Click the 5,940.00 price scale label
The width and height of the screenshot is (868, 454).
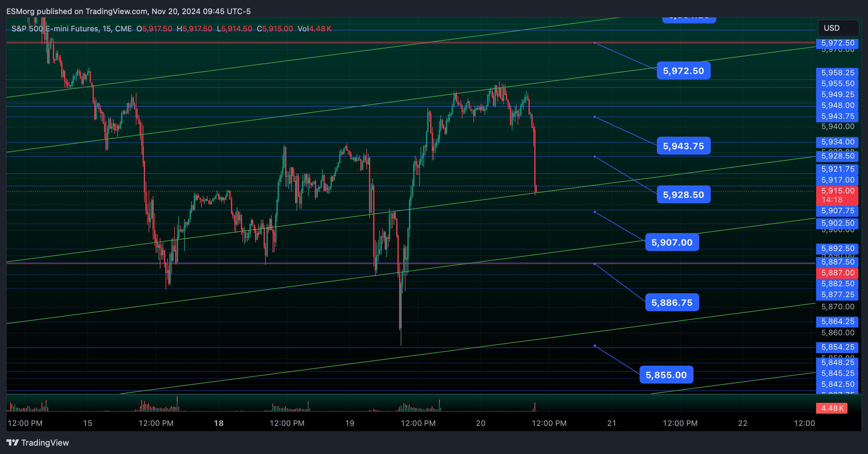[x=838, y=127]
